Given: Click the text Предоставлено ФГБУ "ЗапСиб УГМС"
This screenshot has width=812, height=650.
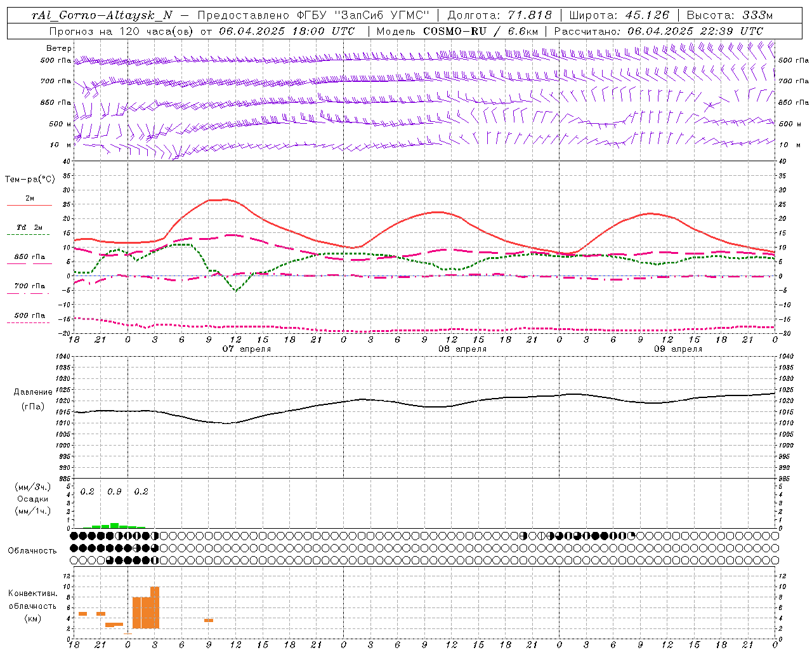Looking at the screenshot, I should coord(314,15).
